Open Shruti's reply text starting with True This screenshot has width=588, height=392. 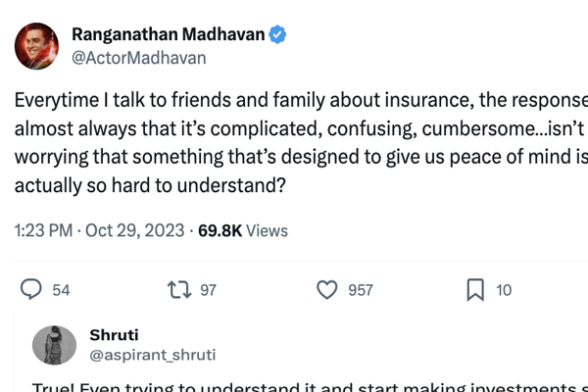[294, 386]
